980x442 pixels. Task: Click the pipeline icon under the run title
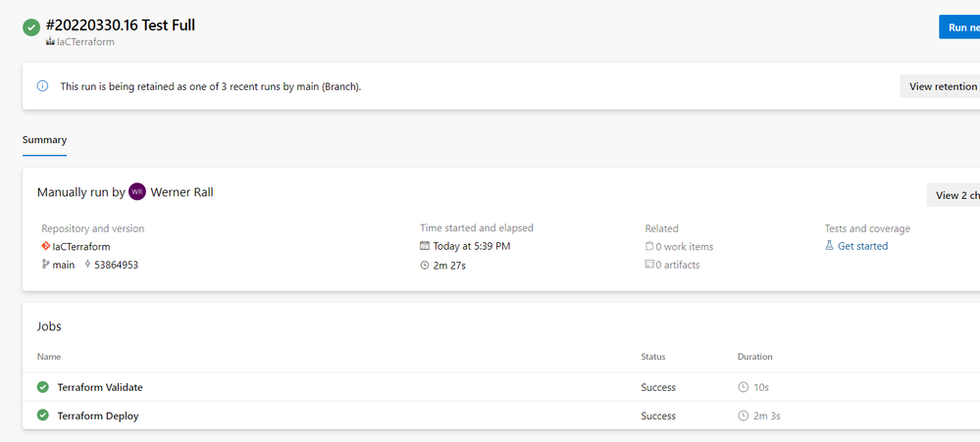50,43
